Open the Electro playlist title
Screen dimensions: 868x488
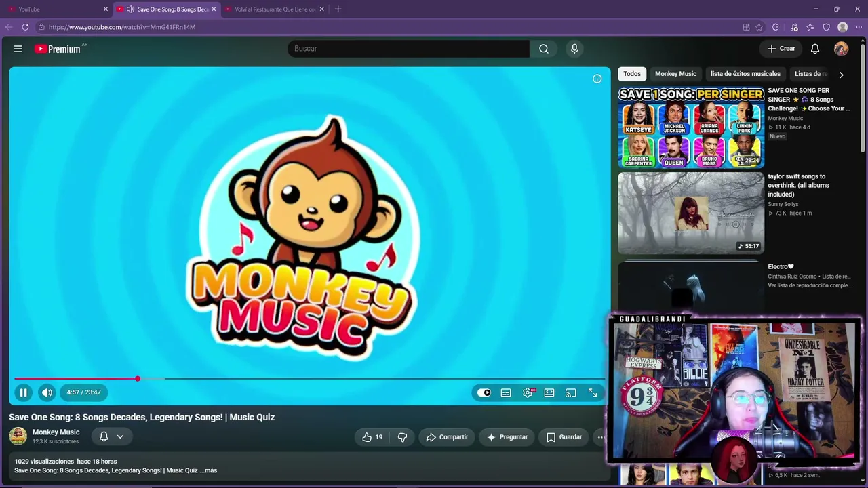click(781, 267)
